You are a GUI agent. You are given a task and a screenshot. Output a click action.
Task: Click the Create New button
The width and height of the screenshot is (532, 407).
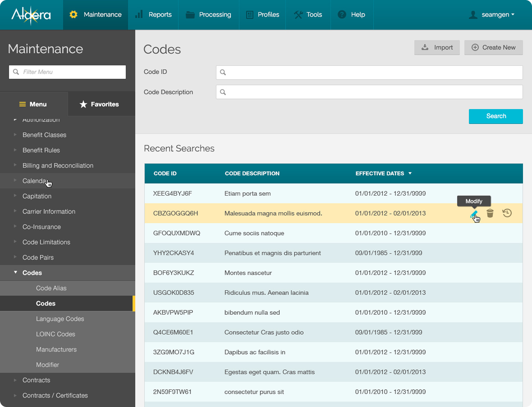pos(494,48)
